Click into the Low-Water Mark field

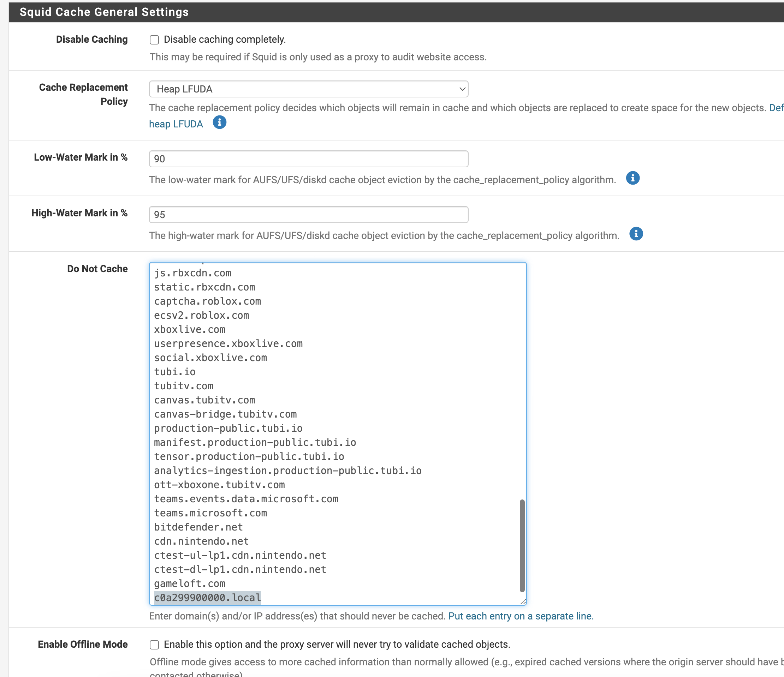308,159
